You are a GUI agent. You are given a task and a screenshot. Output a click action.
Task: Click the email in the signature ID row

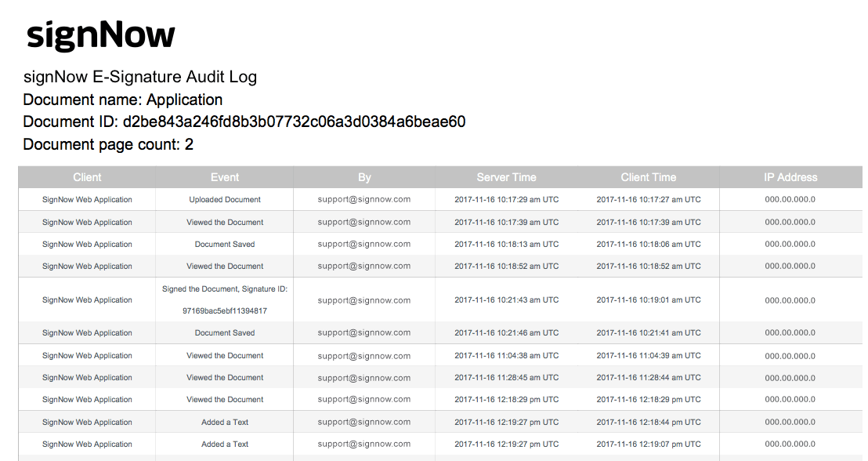(x=364, y=300)
